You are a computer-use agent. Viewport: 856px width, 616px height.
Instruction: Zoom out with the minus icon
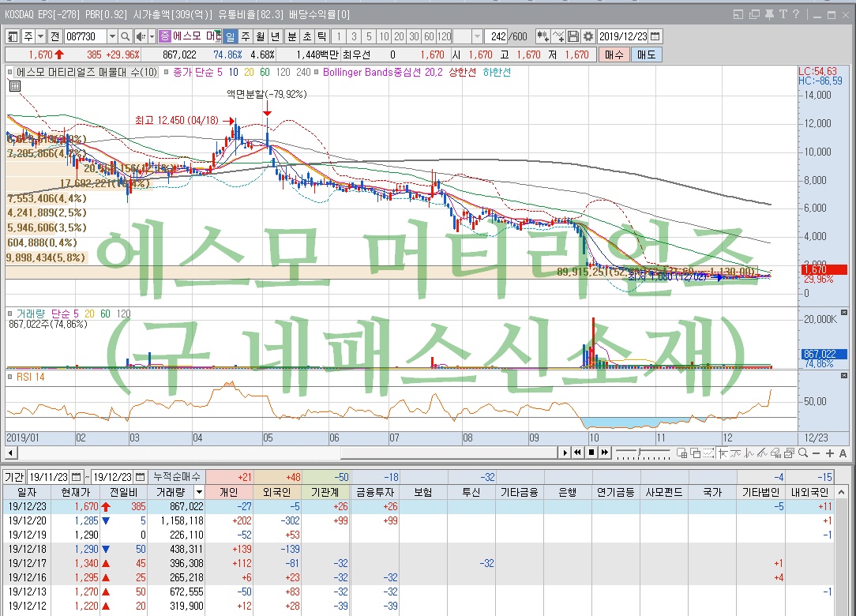point(817,453)
